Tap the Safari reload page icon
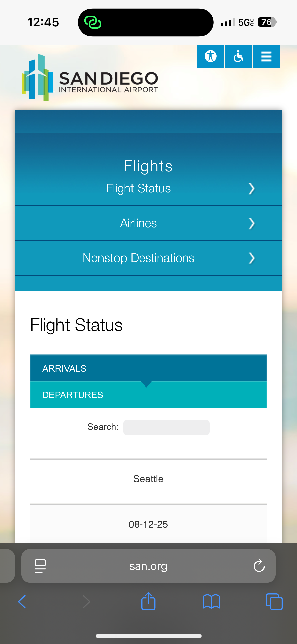Image resolution: width=297 pixels, height=644 pixels. (259, 566)
